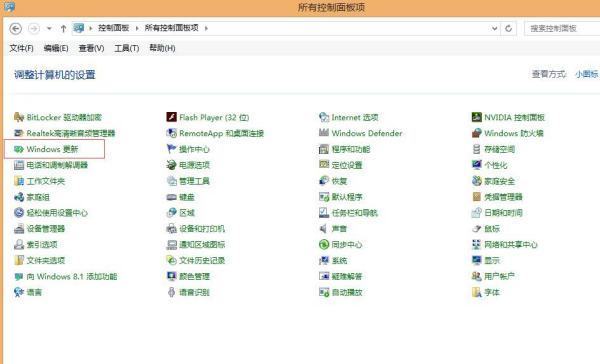Screen dimensions: 600x364
Task: Open the Windows Defender icon
Action: (x=324, y=133)
